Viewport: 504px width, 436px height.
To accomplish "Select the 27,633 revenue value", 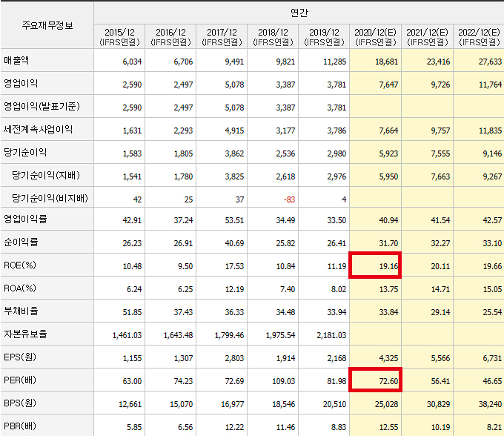I will (490, 62).
